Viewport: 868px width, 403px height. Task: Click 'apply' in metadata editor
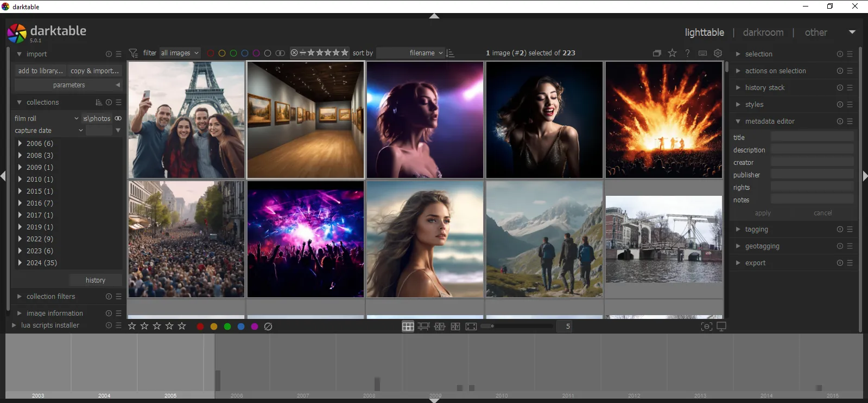(763, 213)
